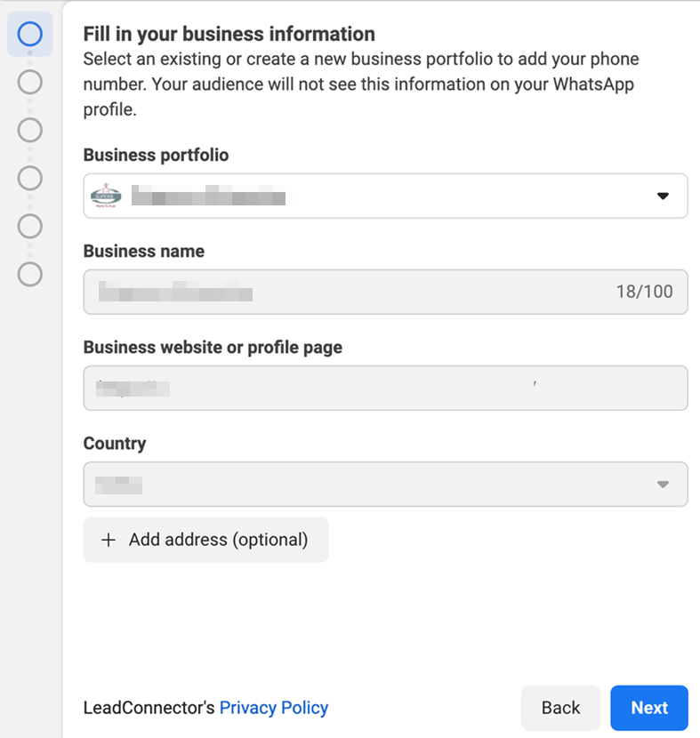Select the second step circle in sidebar
Screen dimensions: 700x738
29,82
